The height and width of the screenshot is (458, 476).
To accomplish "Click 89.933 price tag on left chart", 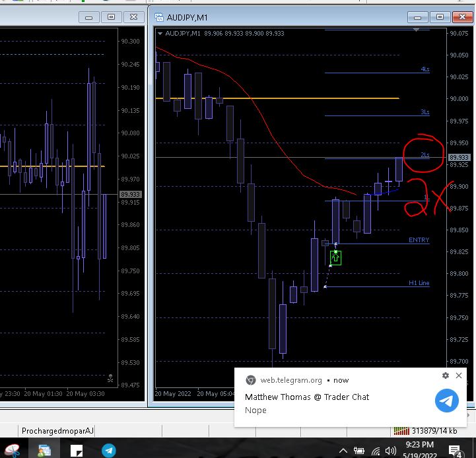I will (x=130, y=194).
